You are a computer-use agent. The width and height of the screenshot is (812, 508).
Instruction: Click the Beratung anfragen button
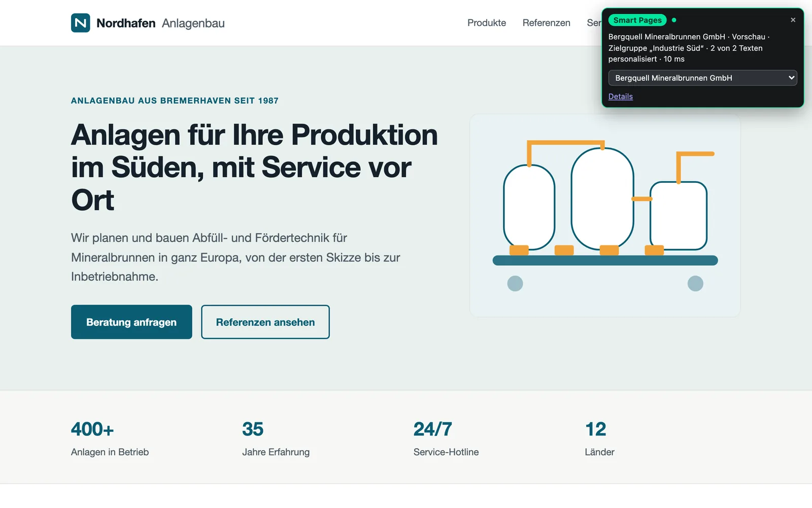coord(131,322)
